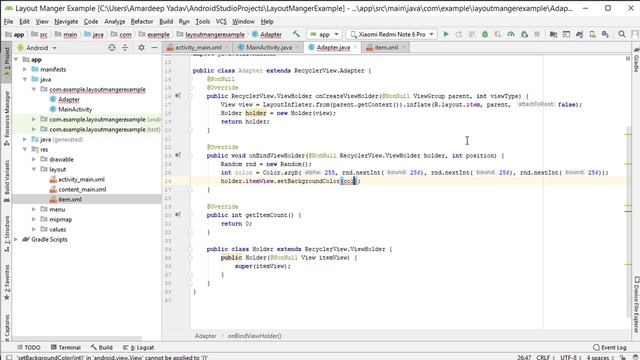This screenshot has width=640, height=360.
Task: Collapse the java folder arrow
Action: click(25, 79)
